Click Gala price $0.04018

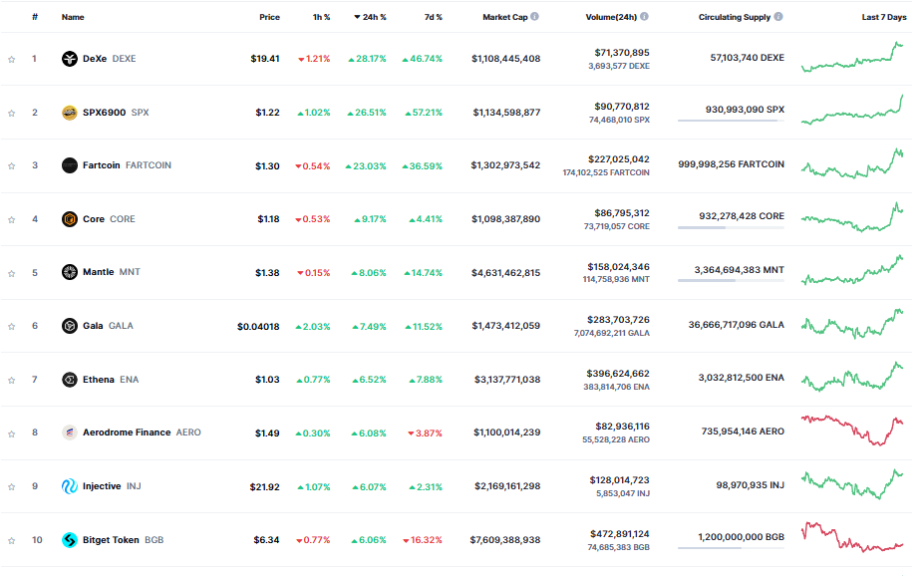point(258,326)
